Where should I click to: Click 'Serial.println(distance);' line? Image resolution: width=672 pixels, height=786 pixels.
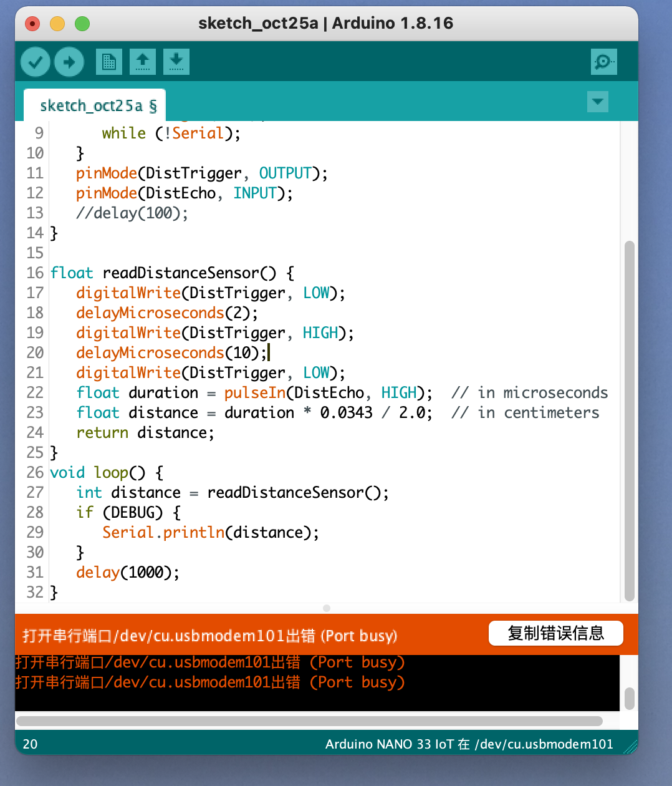211,532
